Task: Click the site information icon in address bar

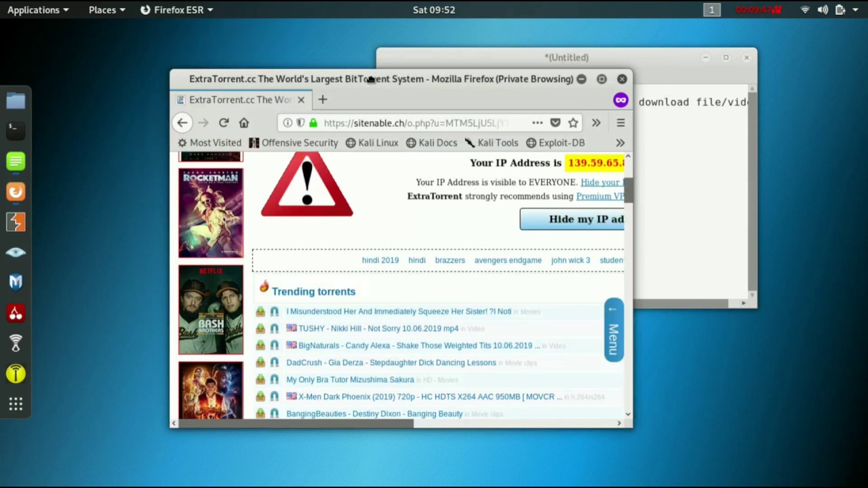Action: [288, 123]
